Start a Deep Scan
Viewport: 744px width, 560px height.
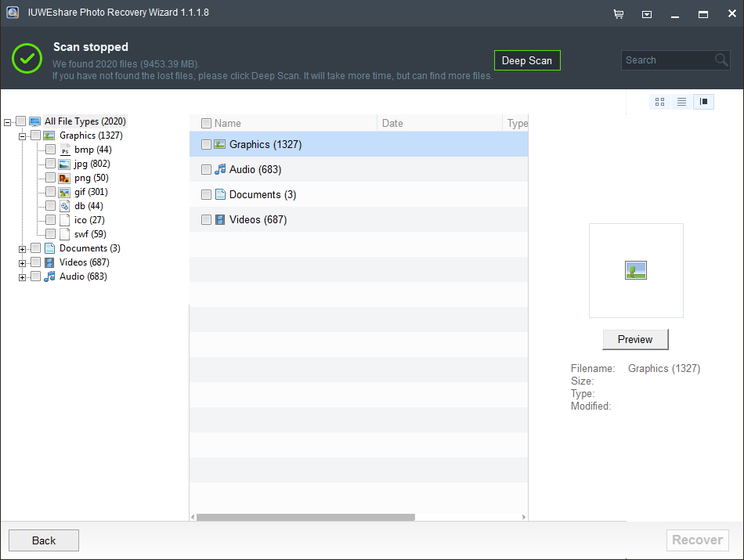pyautogui.click(x=527, y=60)
